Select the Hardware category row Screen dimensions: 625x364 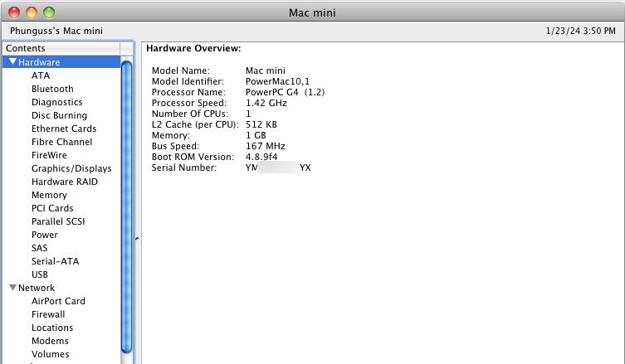61,62
